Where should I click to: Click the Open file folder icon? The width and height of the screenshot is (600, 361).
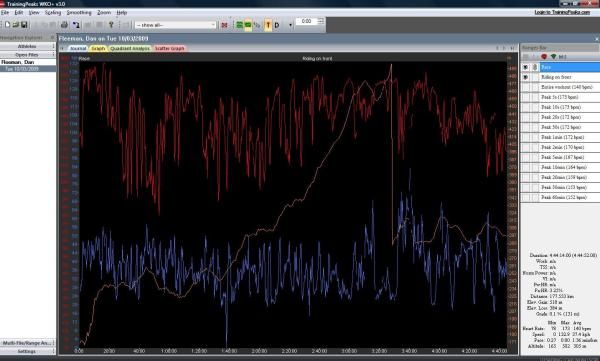point(16,25)
